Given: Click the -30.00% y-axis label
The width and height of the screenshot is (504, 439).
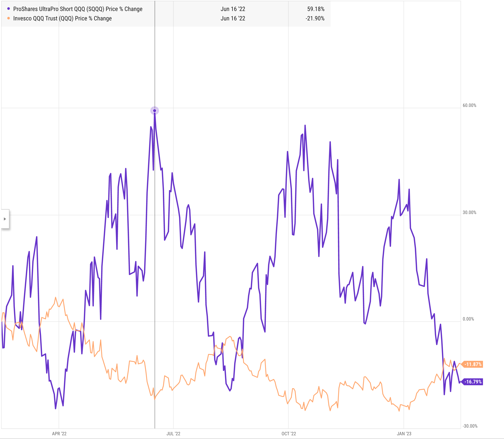Looking at the screenshot, I should (x=470, y=426).
